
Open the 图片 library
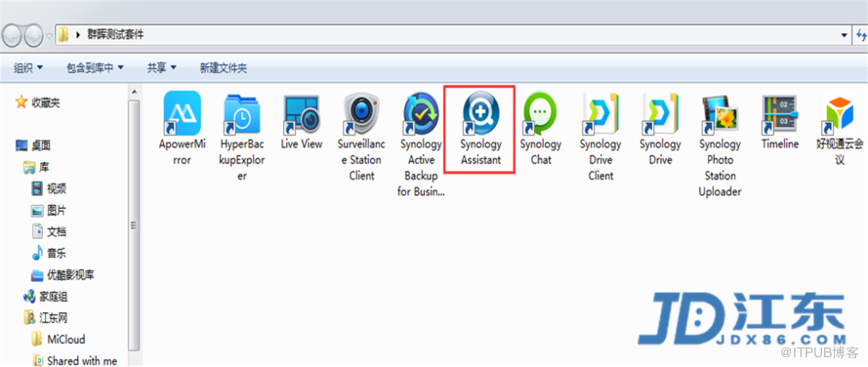tap(49, 211)
